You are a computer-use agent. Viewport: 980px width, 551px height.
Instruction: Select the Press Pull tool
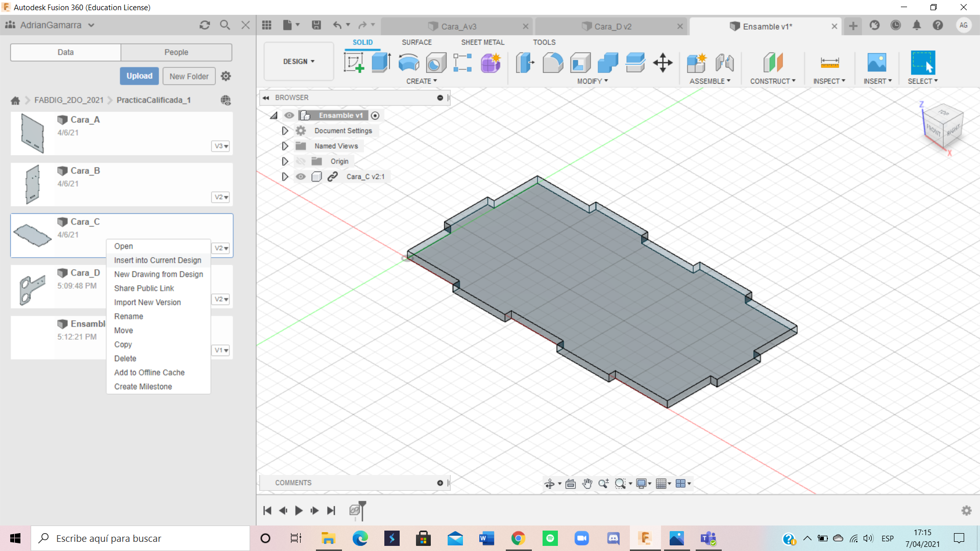(525, 63)
